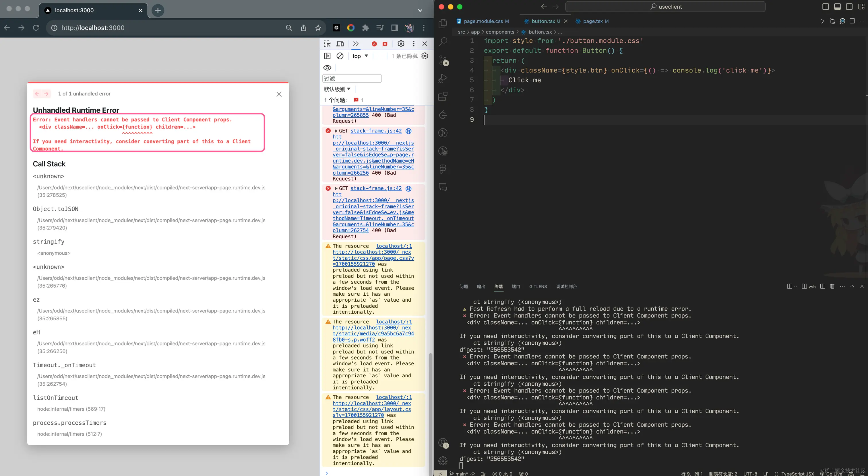Click the Chrome address bar URL

93,28
